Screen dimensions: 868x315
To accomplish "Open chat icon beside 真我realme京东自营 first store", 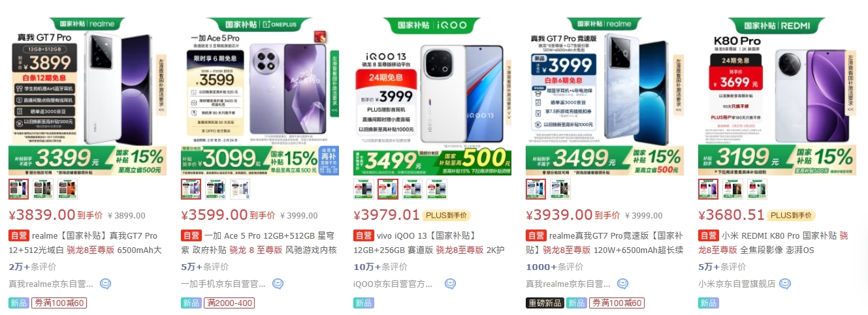I will pyautogui.click(x=105, y=284).
